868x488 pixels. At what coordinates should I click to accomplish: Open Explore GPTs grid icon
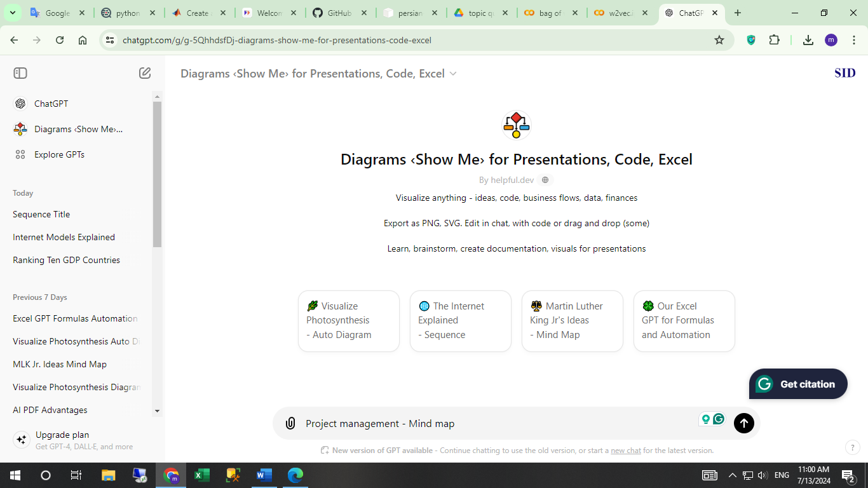click(20, 154)
